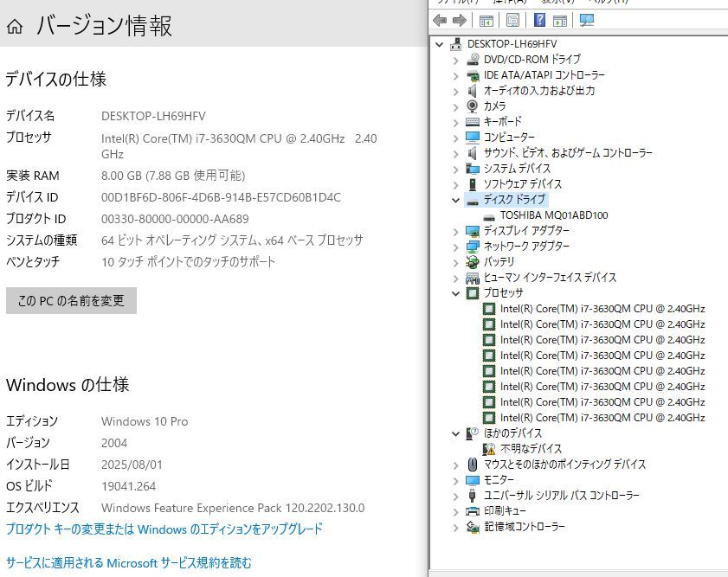Expand the ユニバーサル シリアル バス コントローラー category

455,497
